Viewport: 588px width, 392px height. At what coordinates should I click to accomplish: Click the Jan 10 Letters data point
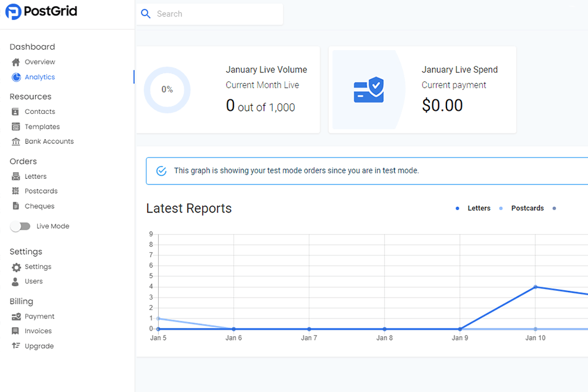click(535, 287)
